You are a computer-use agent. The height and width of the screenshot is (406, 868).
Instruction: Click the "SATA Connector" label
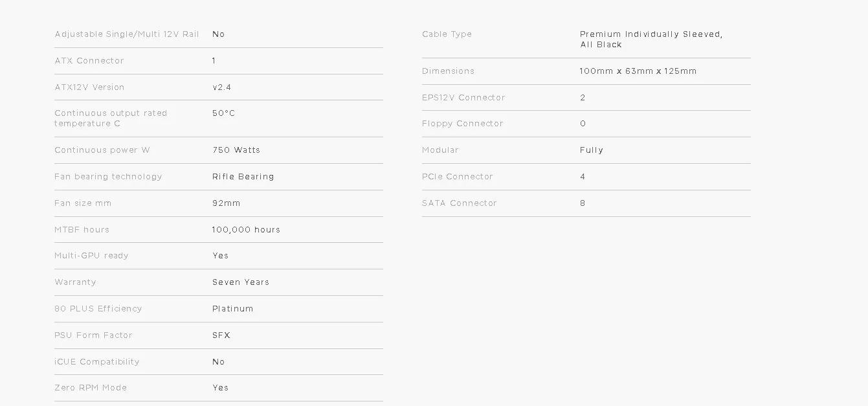(459, 203)
